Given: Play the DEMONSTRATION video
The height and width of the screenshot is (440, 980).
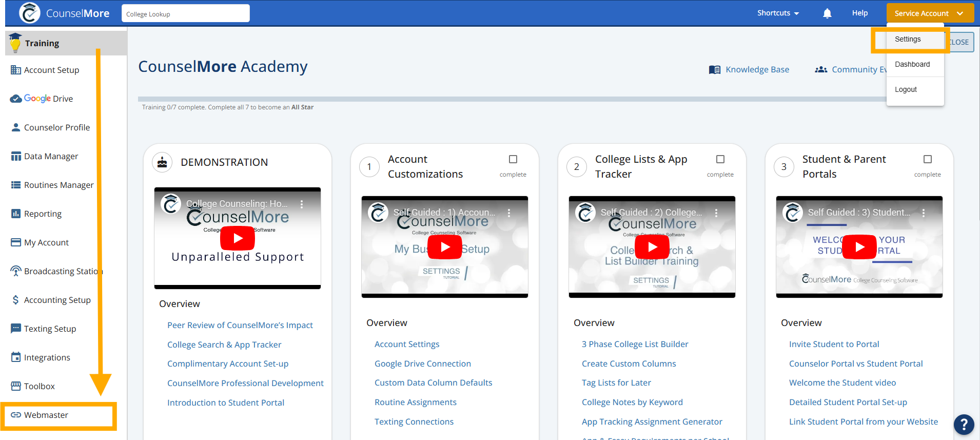Looking at the screenshot, I should (238, 238).
